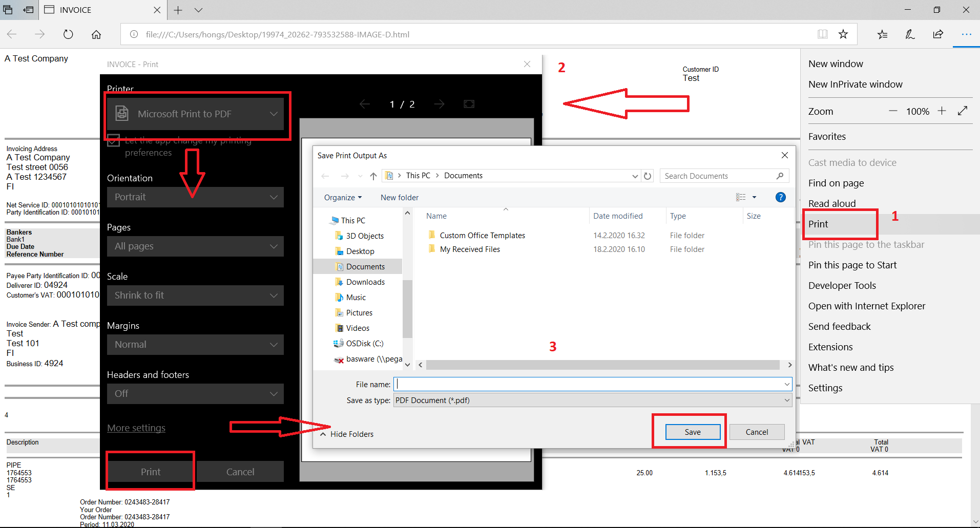Open the Orientation Portrait dropdown
Screen dimensions: 980x528
coord(195,197)
